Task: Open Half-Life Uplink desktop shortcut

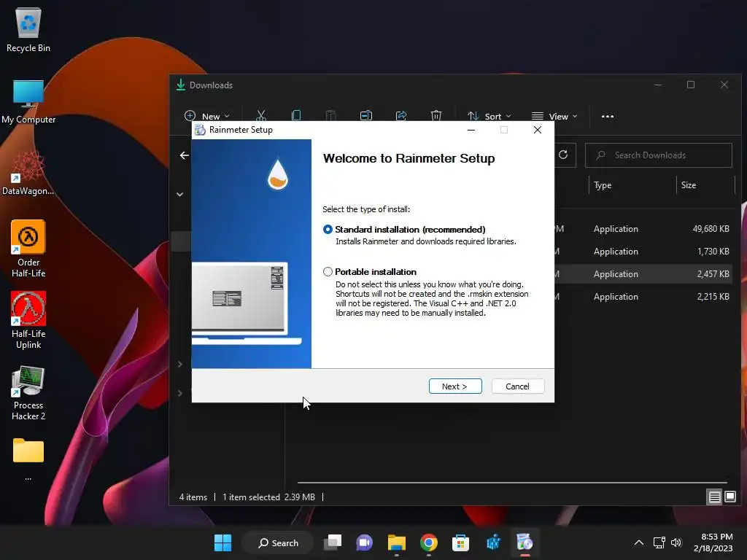Action: click(28, 321)
